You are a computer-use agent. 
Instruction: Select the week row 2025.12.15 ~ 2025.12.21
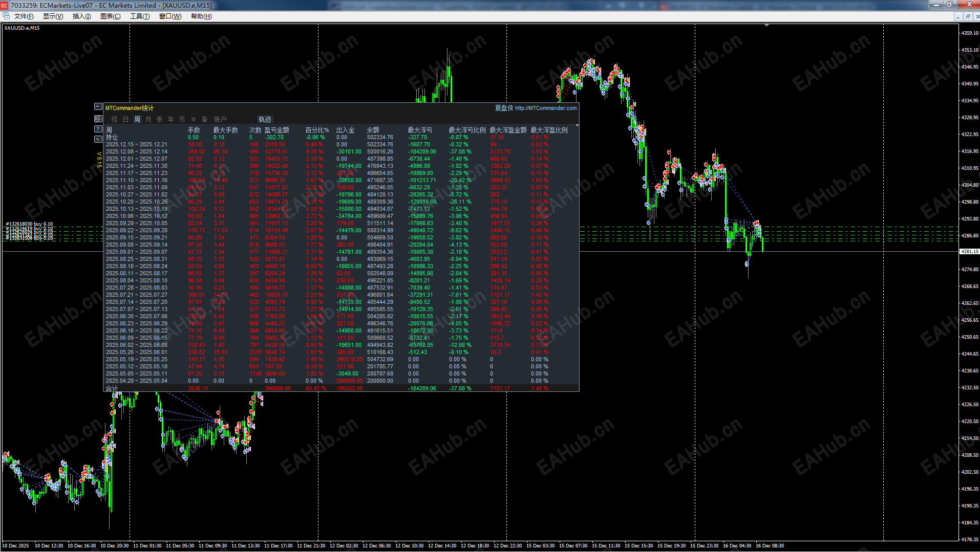[x=341, y=144]
